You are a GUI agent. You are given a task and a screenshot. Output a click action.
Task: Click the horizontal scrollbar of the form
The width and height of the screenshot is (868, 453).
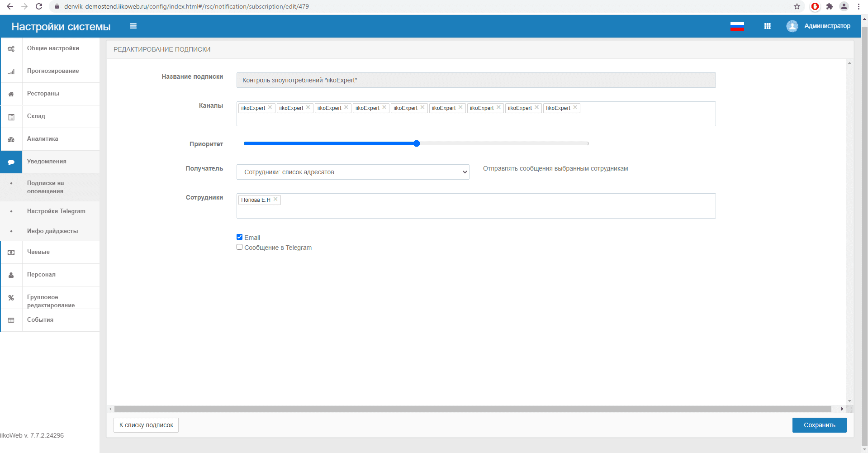(473, 409)
